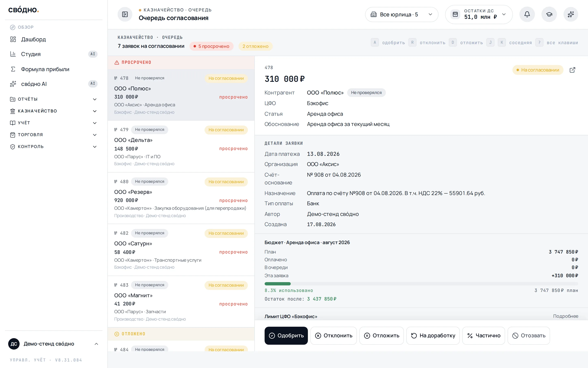Expand the КОНТРОЛЬ section
The width and height of the screenshot is (588, 368).
click(53, 147)
